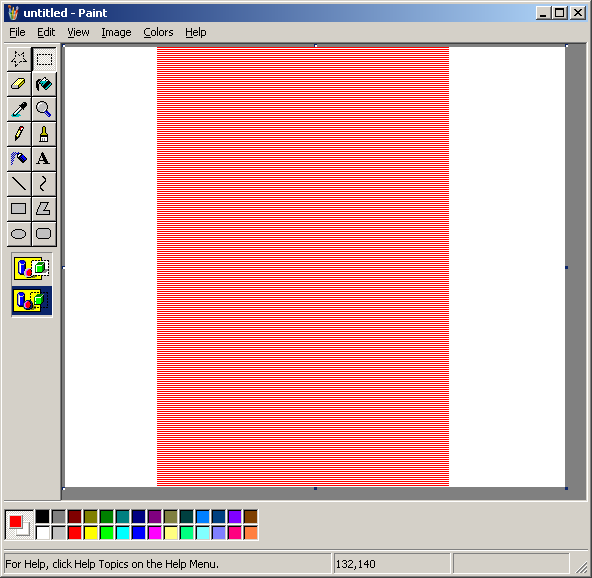Select the Free-Form Select tool

click(19, 59)
